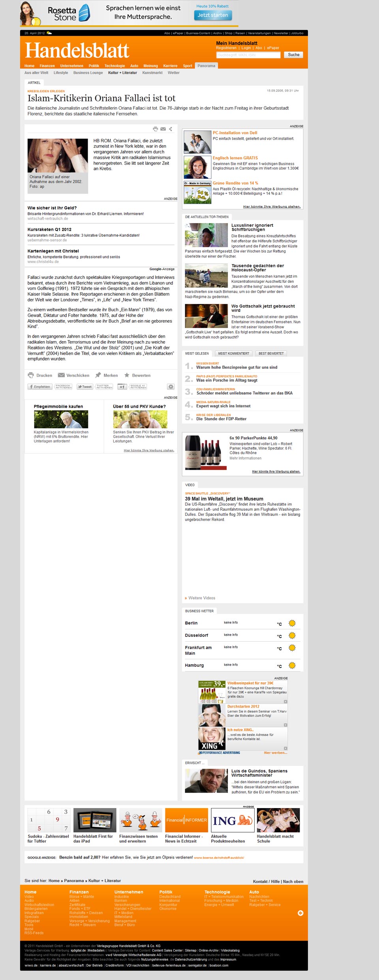Click the Drucken printer icon below the article
Viewport: 379px width, 980px height.
point(31,375)
